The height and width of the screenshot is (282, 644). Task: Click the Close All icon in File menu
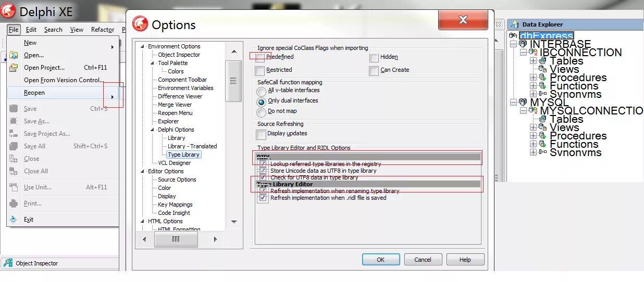(x=14, y=171)
